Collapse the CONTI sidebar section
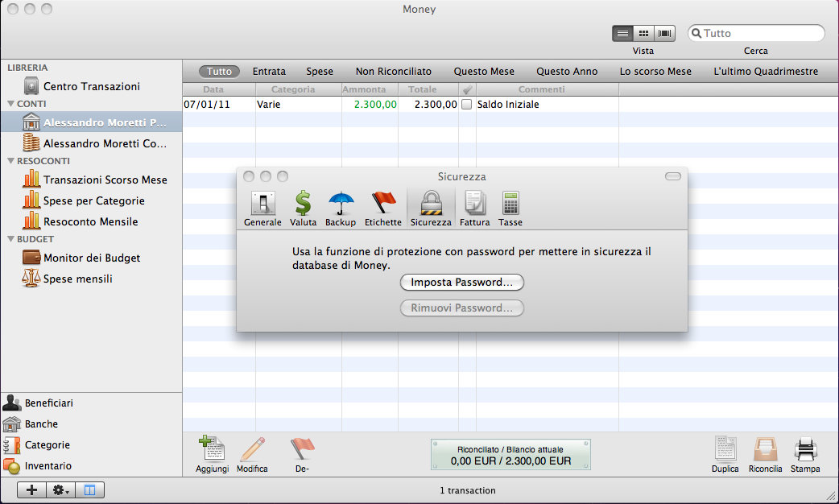 (10, 104)
